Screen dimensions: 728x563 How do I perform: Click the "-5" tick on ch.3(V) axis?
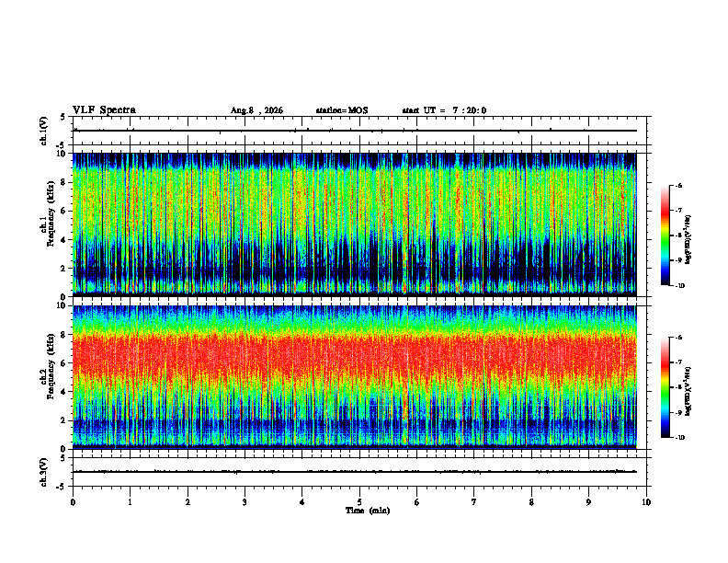[x=62, y=487]
